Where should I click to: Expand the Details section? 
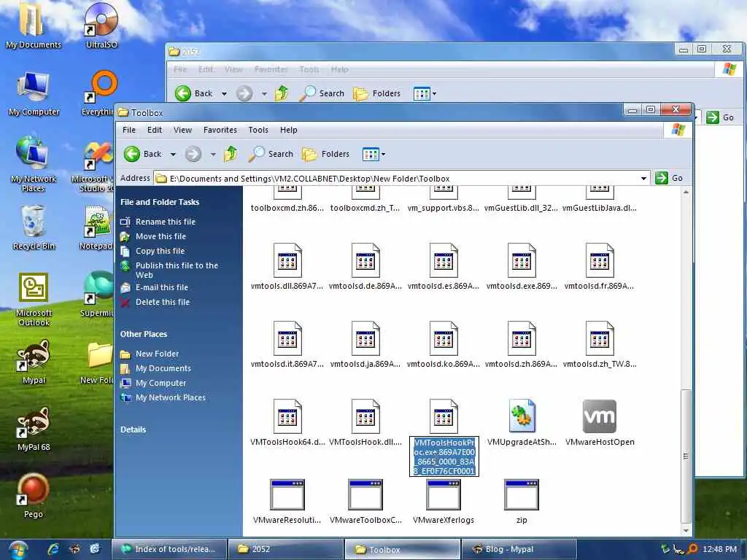coord(133,429)
